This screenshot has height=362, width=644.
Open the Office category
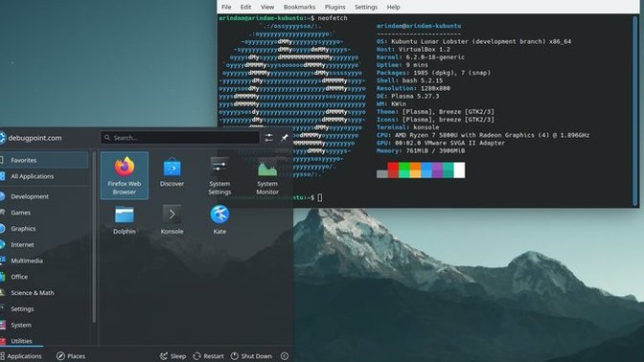tap(44, 276)
